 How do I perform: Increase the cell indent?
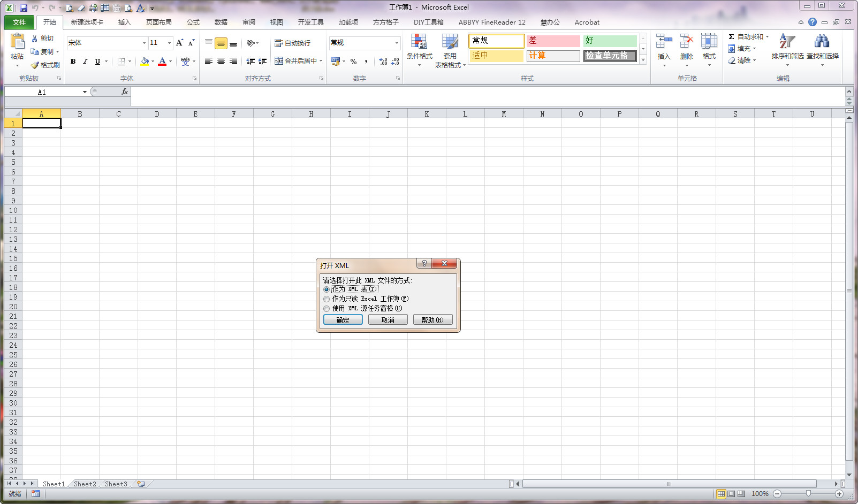(x=263, y=61)
